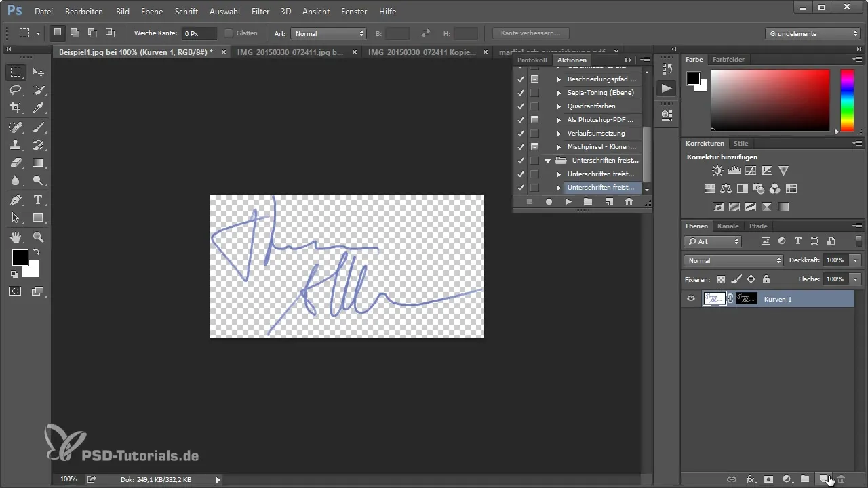Select the Hand tool
Viewport: 868px width, 488px height.
pyautogui.click(x=16, y=237)
